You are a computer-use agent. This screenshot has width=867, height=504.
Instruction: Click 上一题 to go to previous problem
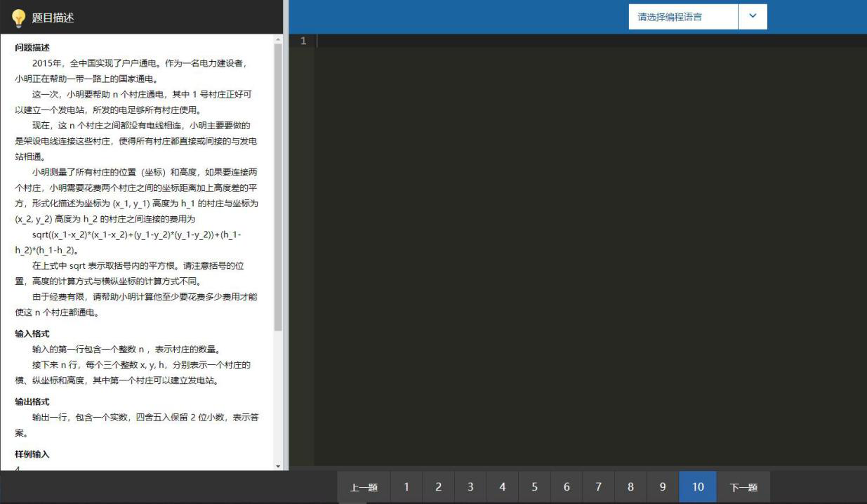tap(362, 486)
